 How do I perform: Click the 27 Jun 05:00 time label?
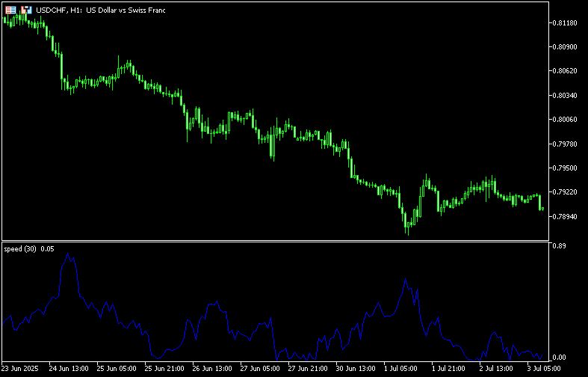pyautogui.click(x=260, y=368)
